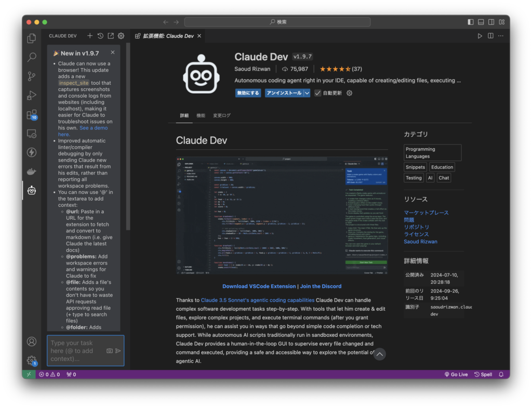Click Go Live in status bar
The height and width of the screenshot is (408, 532).
pyautogui.click(x=456, y=374)
